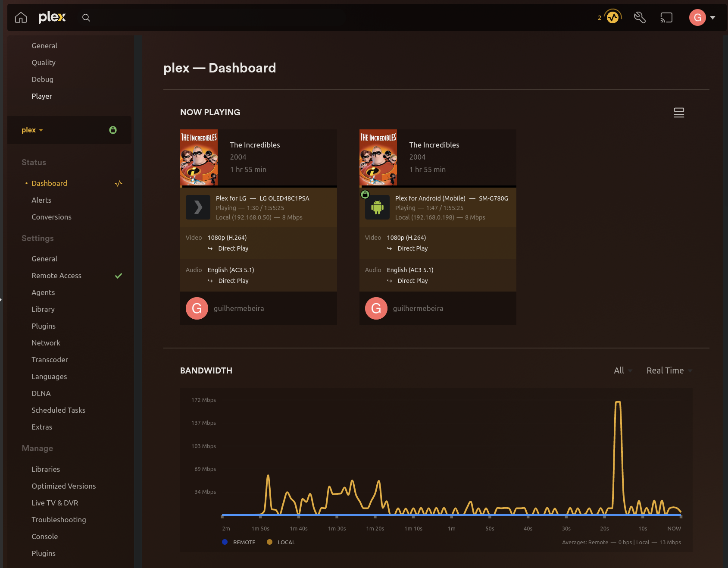
Task: Open guilhermebeira avatar on Android session
Action: click(x=376, y=308)
